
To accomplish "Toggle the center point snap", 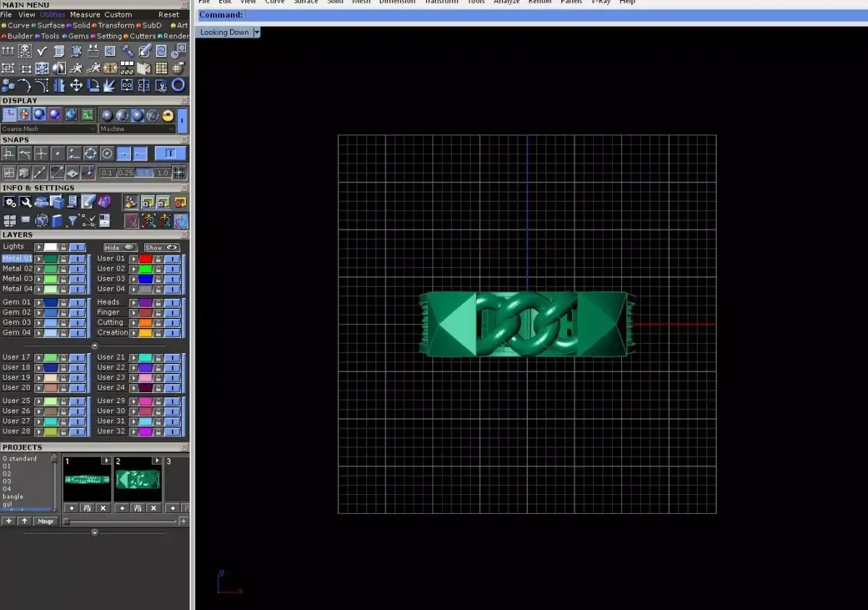I will (x=107, y=153).
